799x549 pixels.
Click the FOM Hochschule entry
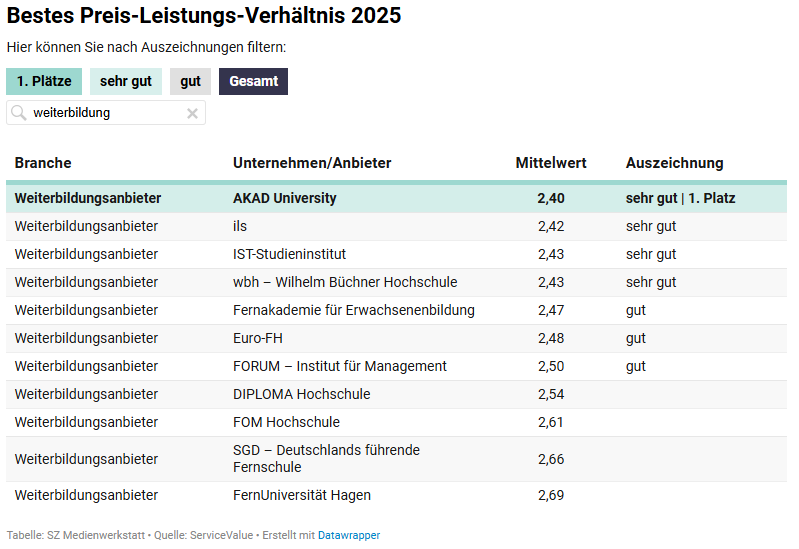pyautogui.click(x=286, y=422)
